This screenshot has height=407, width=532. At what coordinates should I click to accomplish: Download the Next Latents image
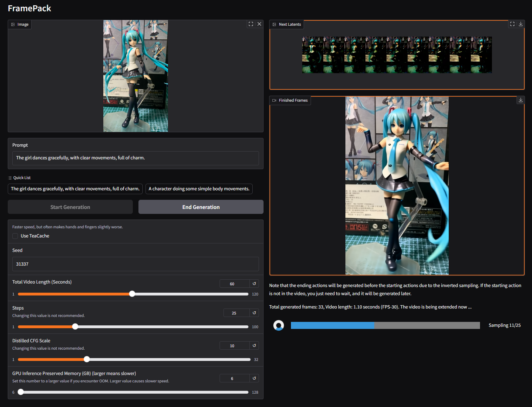coord(521,24)
